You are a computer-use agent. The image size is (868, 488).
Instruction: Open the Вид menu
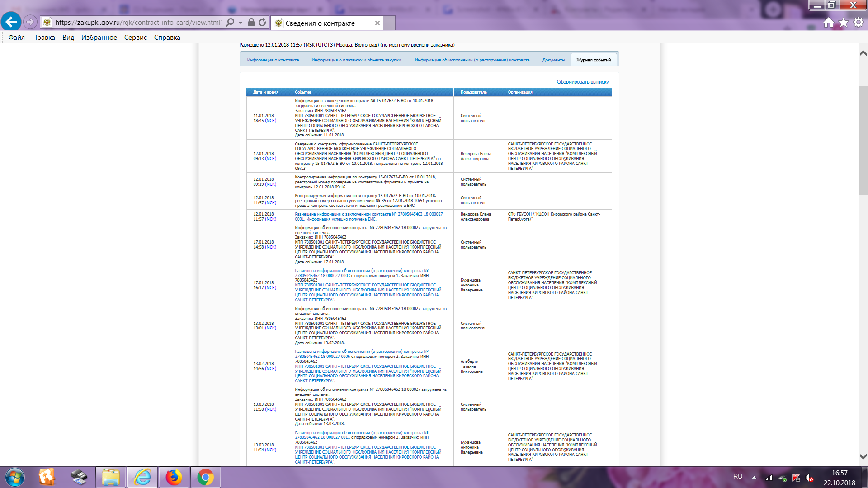tap(68, 38)
